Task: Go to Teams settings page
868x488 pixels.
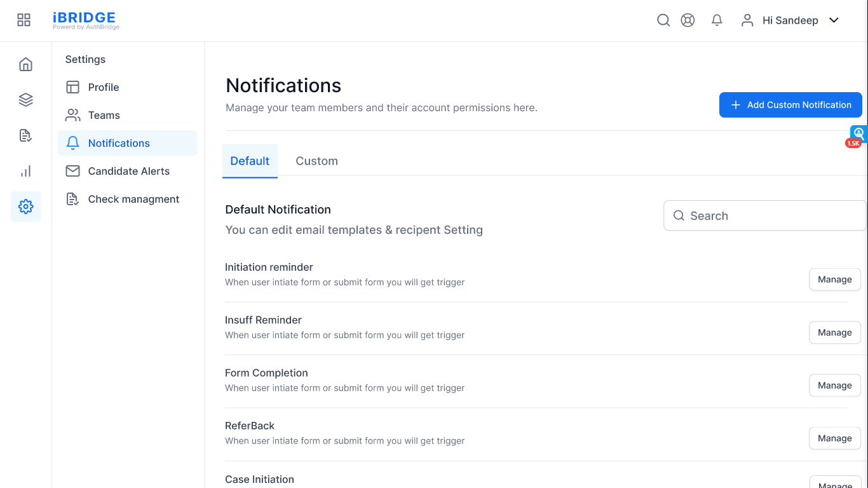Action: pos(104,115)
